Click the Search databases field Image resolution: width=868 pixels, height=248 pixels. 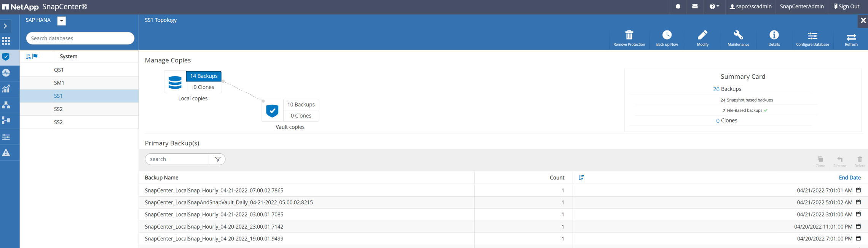click(80, 38)
